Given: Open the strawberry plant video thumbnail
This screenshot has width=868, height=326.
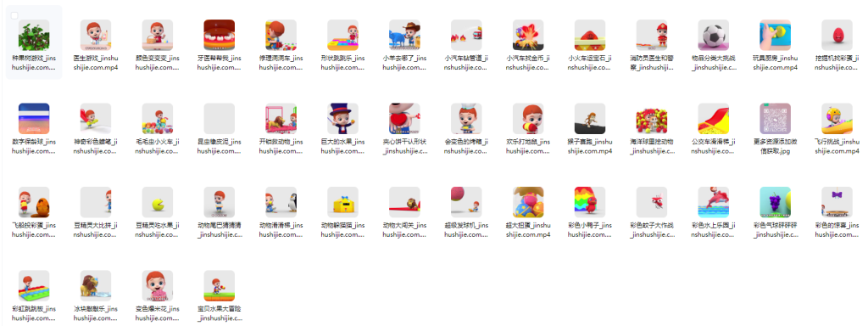Looking at the screenshot, I should [34, 36].
